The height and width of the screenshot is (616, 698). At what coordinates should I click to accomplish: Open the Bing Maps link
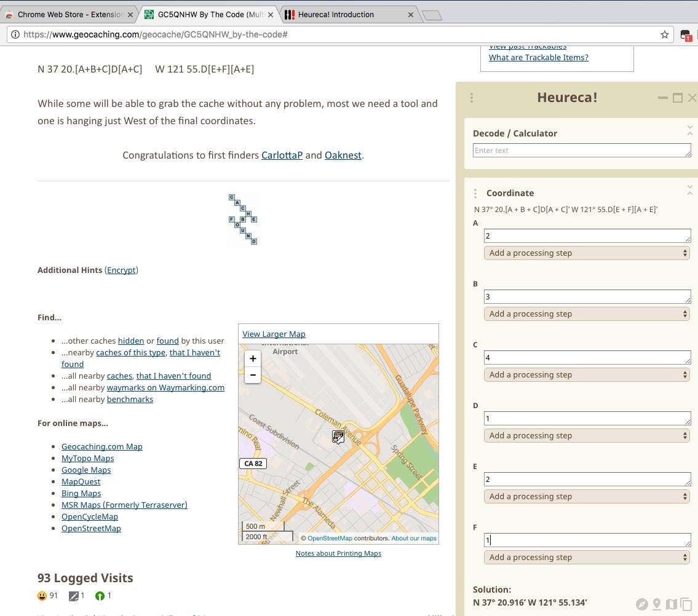(81, 493)
